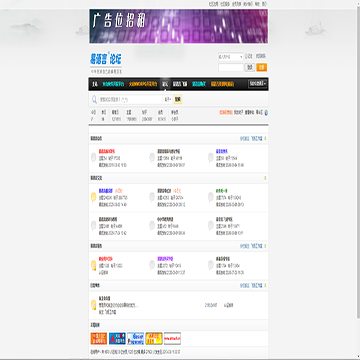Click the gray login button beside password field

coord(250,67)
